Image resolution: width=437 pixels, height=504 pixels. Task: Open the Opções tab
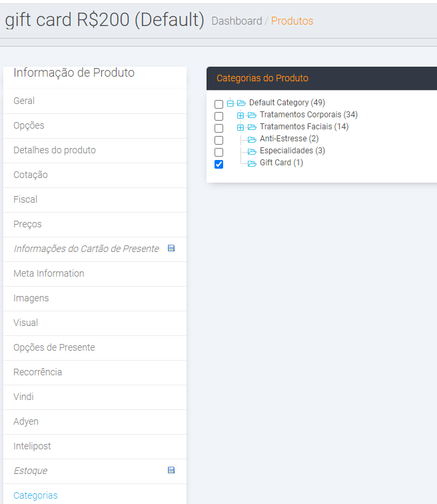[95, 126]
